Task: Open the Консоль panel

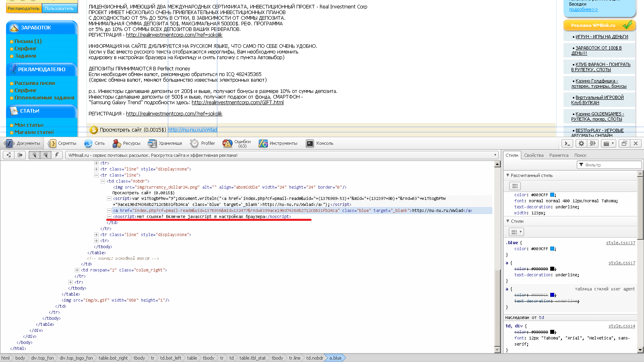Action: pyautogui.click(x=320, y=143)
